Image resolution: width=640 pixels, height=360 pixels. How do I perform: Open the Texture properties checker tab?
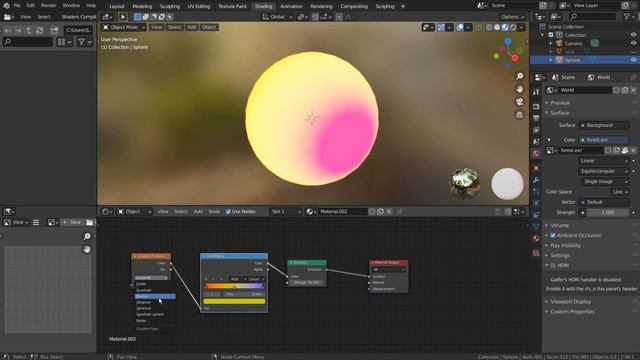[x=536, y=253]
